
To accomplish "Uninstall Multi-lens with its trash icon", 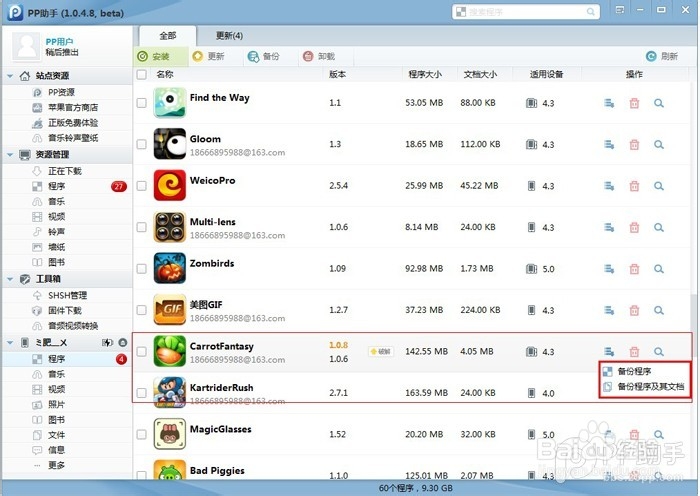I will (x=634, y=228).
